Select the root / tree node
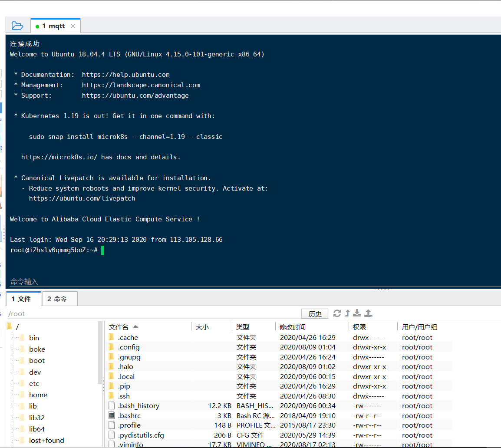The height and width of the screenshot is (448, 501). 17,327
